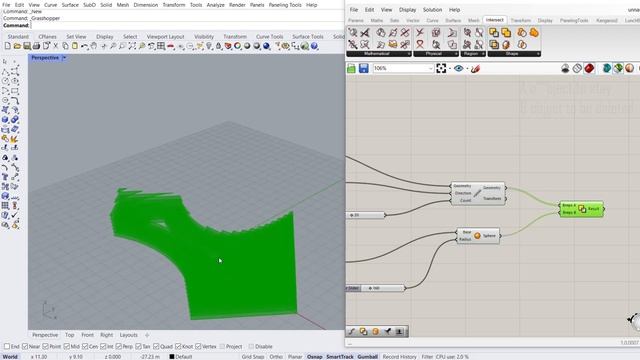Click the blue render sphere icon in Rhino
This screenshot has width=640, height=360.
[267, 46]
